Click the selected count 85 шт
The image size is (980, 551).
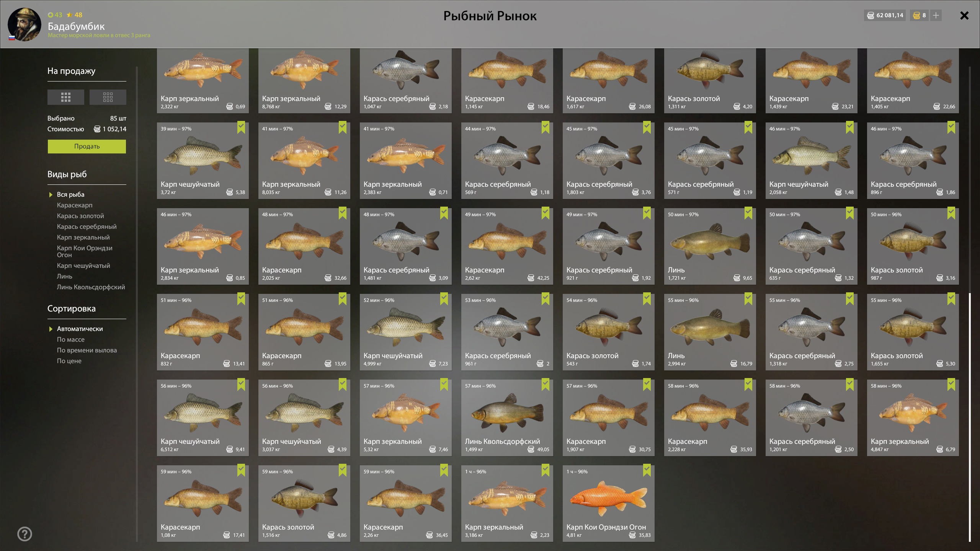tap(118, 118)
